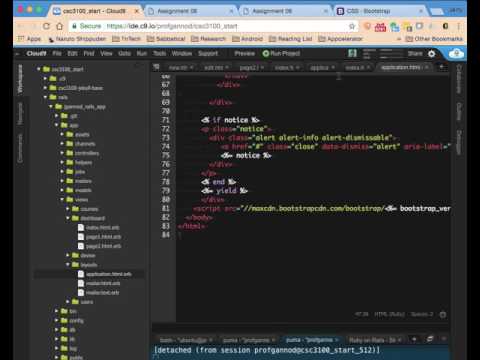Click the editor status bar gear icon
The height and width of the screenshot is (360, 480).
443,314
